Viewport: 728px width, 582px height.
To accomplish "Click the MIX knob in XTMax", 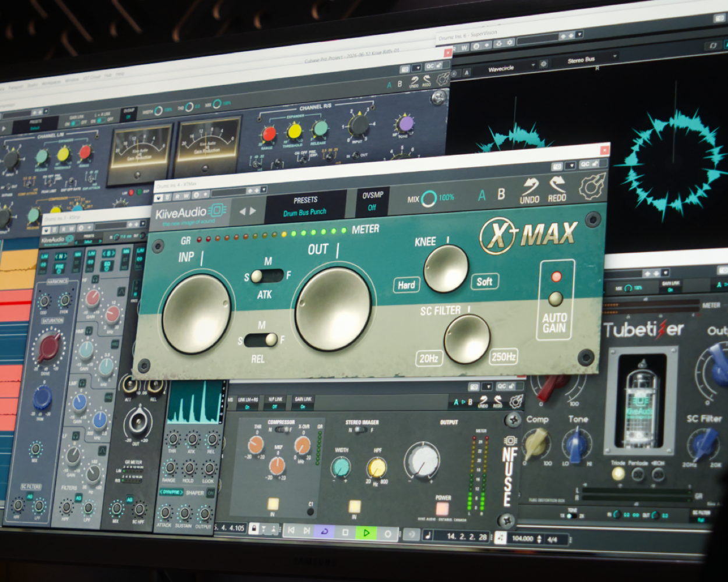I will 429,199.
